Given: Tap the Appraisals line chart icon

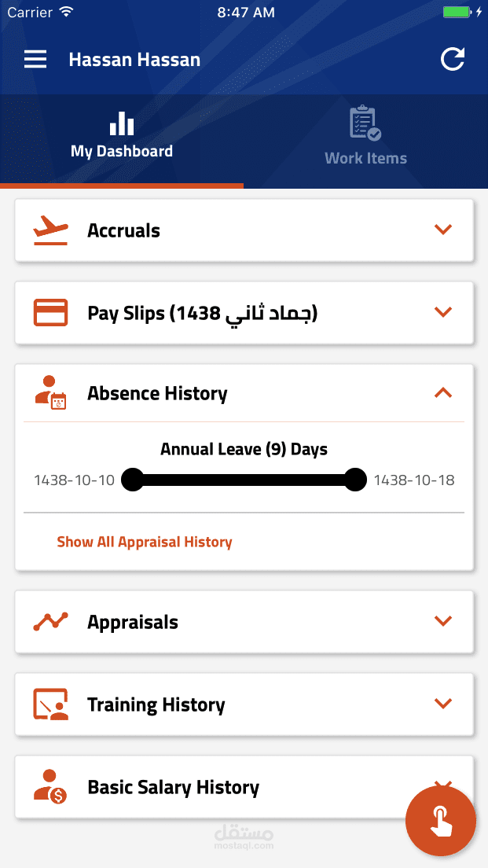Looking at the screenshot, I should [50, 622].
